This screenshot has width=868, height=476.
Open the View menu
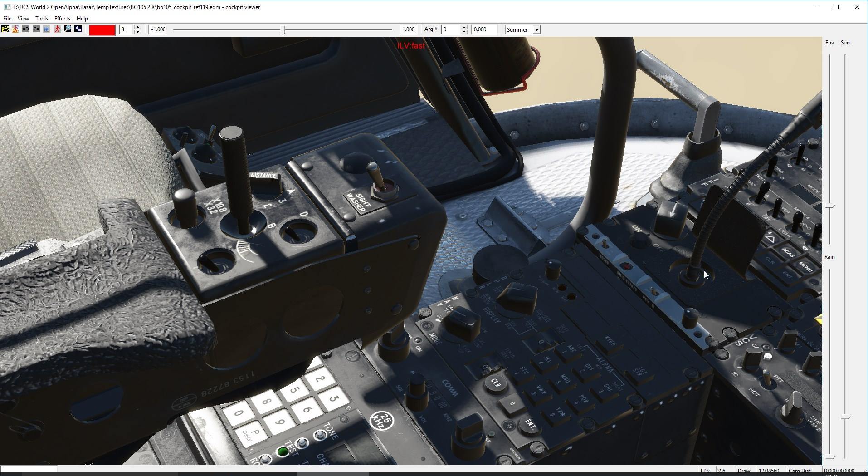point(23,19)
